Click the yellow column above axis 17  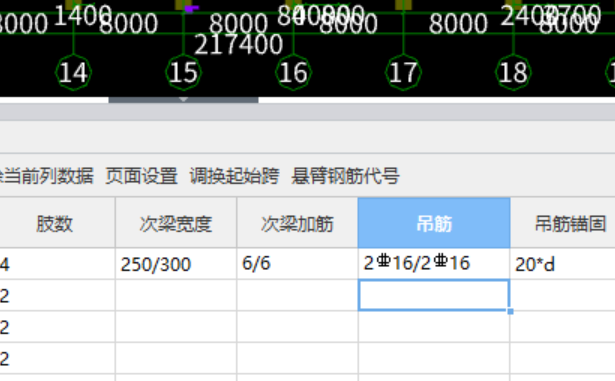[x=403, y=5]
